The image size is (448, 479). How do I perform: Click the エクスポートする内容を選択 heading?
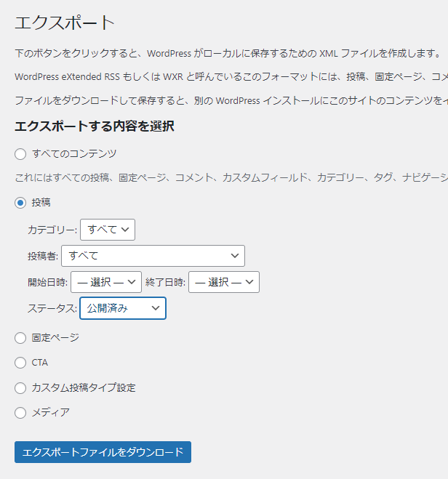tap(95, 126)
